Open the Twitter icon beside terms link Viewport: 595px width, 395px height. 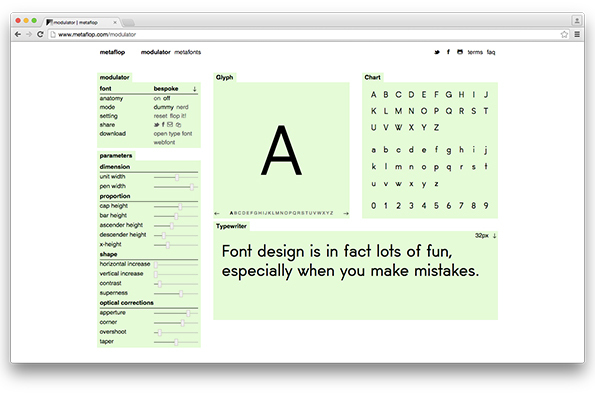click(437, 52)
